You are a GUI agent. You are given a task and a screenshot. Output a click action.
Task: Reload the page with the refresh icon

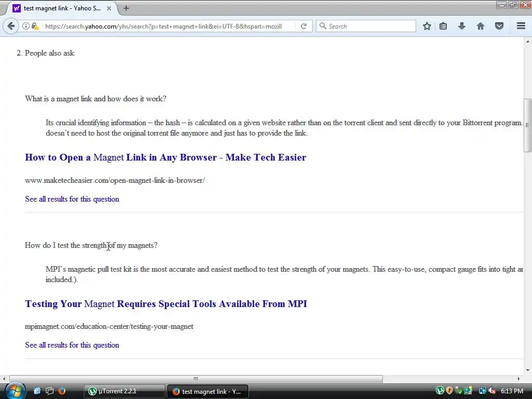303,26
